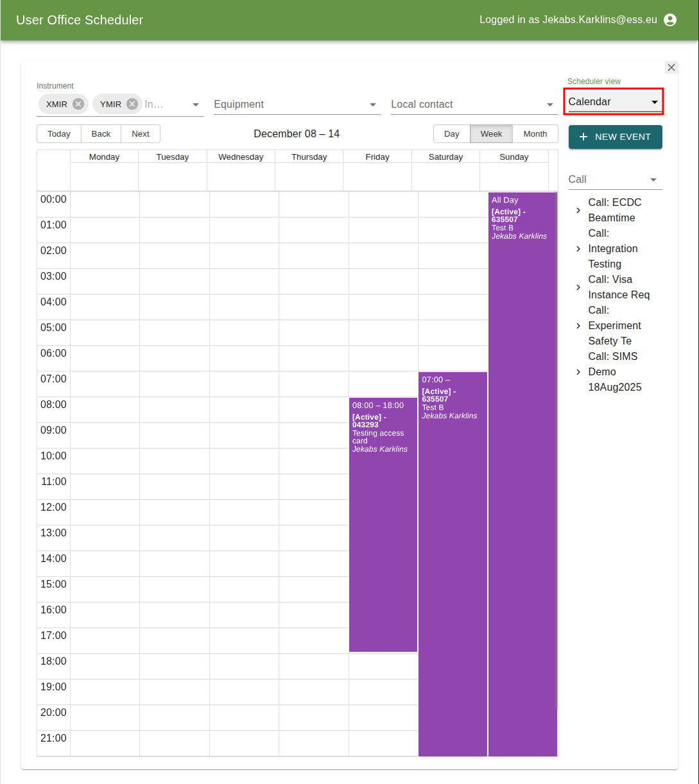Open the Local contact dropdown arrow

(x=550, y=105)
